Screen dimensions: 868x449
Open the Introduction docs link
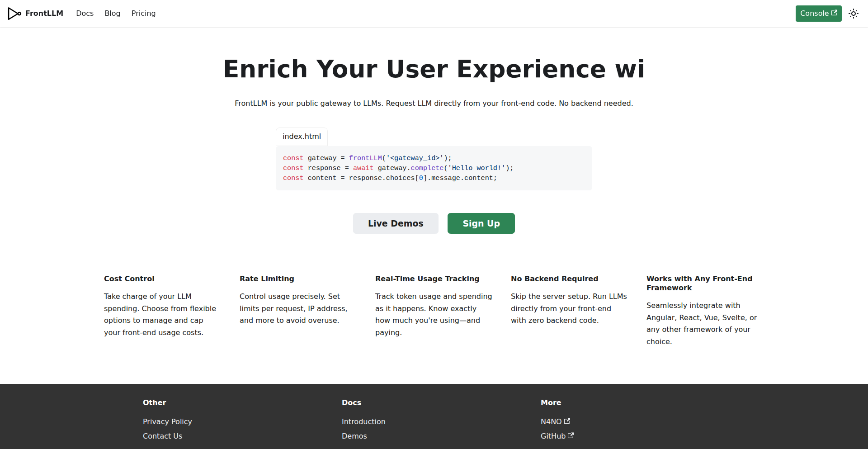tap(363, 421)
